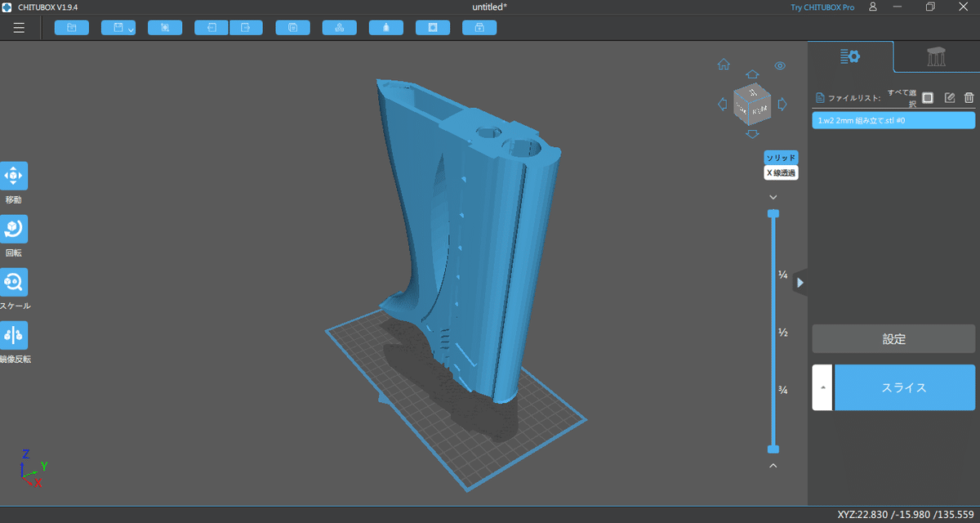Click the open file folder toolbar icon
Viewport: 980px width, 523px height.
[71, 28]
